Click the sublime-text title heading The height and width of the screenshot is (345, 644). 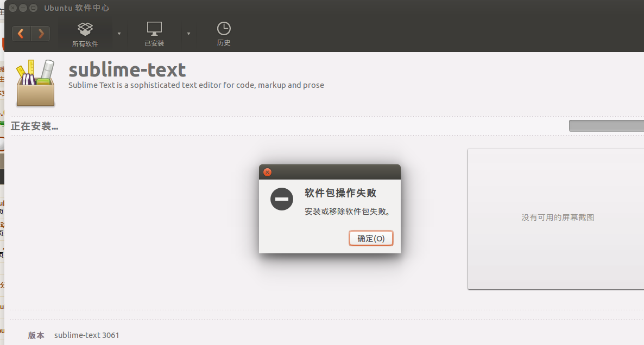[x=127, y=70]
